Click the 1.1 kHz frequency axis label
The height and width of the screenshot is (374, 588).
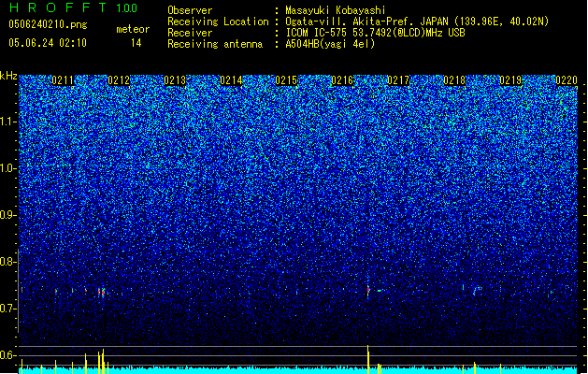(x=8, y=122)
